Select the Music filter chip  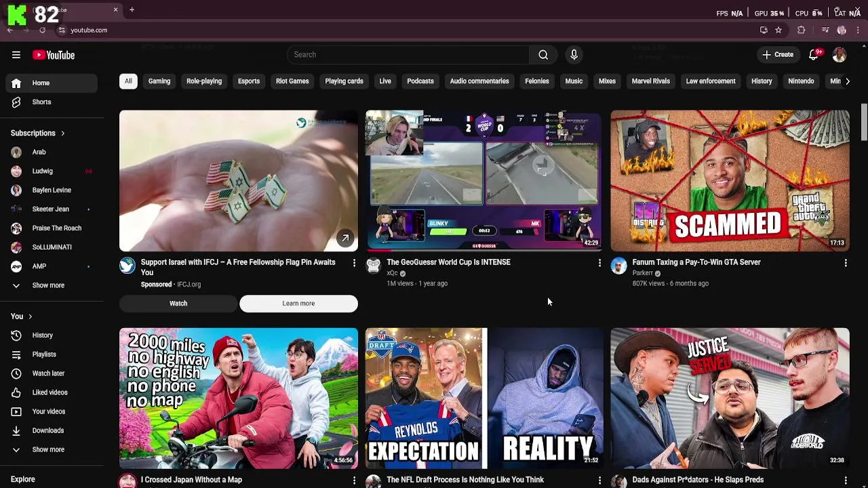pyautogui.click(x=574, y=81)
